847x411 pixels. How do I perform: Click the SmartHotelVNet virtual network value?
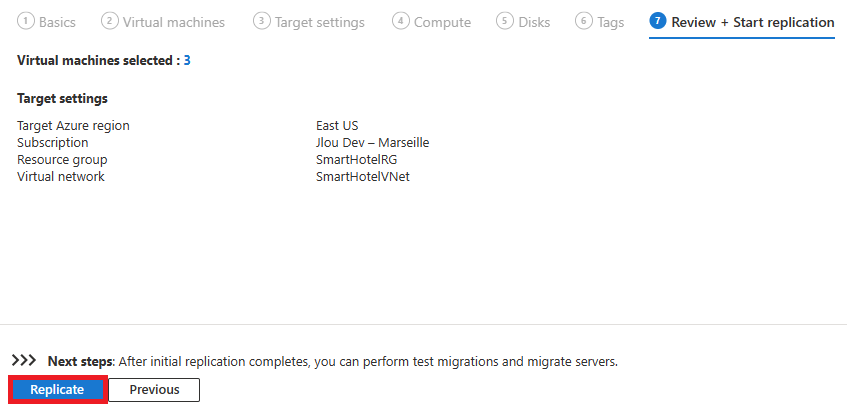[362, 177]
